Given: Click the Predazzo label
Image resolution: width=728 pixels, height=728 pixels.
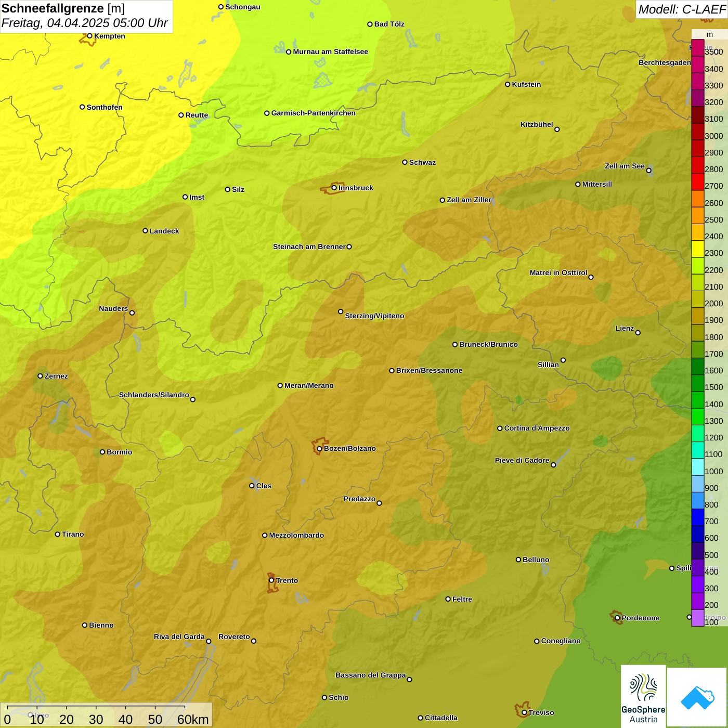Looking at the screenshot, I should click(359, 499).
